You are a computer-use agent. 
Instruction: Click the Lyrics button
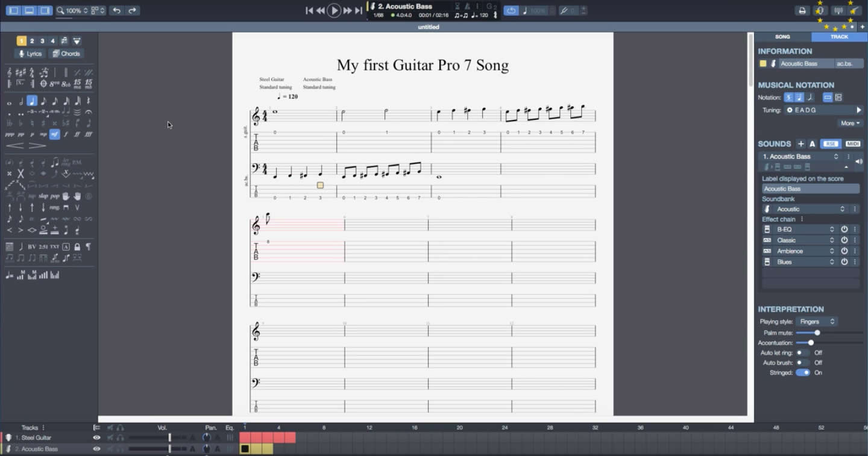coord(30,54)
